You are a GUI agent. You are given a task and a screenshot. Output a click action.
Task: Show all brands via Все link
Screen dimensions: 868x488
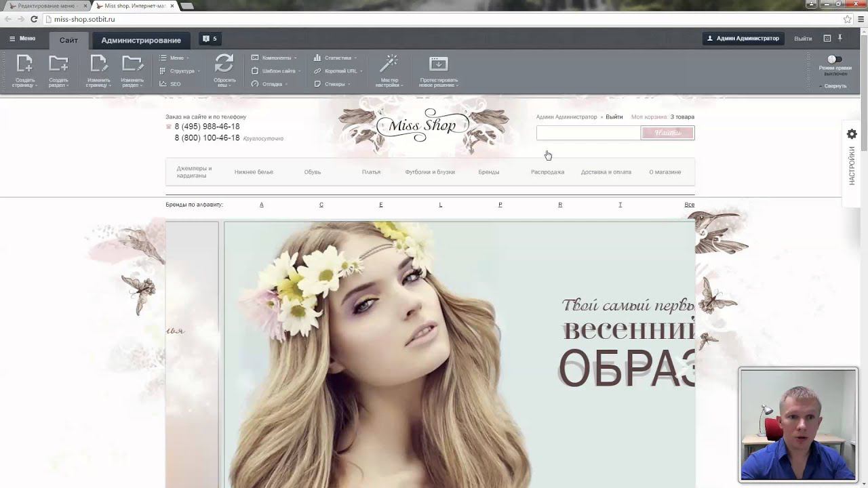click(x=690, y=205)
